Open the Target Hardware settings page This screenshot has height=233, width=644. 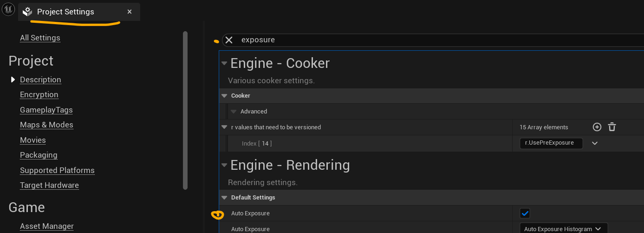pyautogui.click(x=49, y=185)
